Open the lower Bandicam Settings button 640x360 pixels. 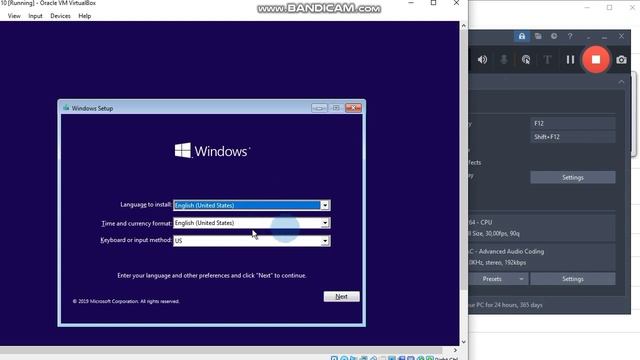573,279
